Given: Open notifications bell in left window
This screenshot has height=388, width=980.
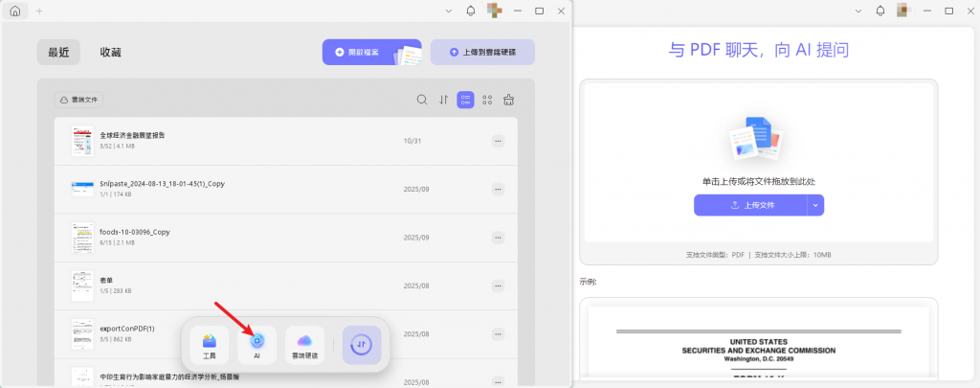Looking at the screenshot, I should coord(471,11).
